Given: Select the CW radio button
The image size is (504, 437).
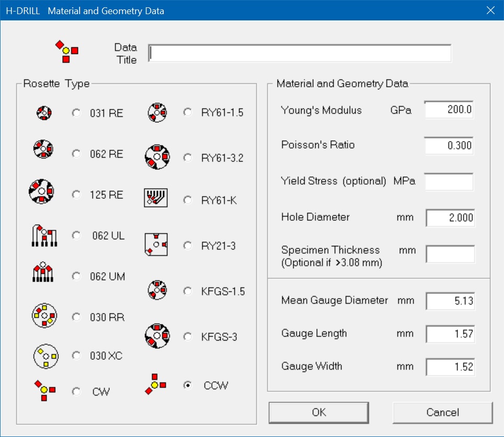Looking at the screenshot, I should coord(76,391).
